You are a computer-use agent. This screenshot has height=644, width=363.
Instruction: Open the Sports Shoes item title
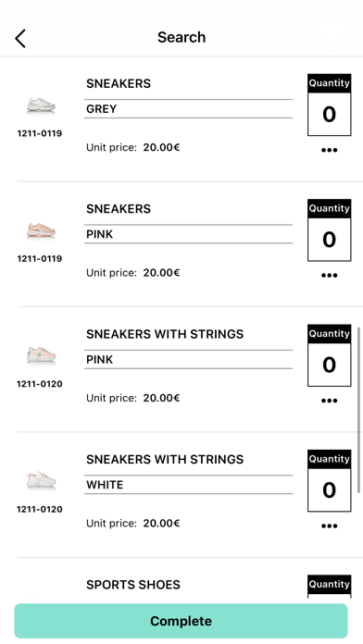(x=133, y=585)
